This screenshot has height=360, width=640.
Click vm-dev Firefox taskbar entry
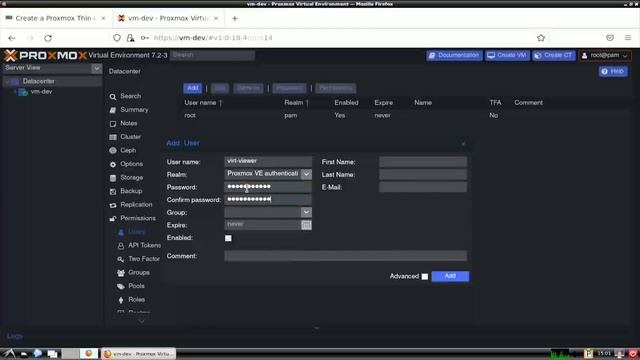tap(138, 353)
